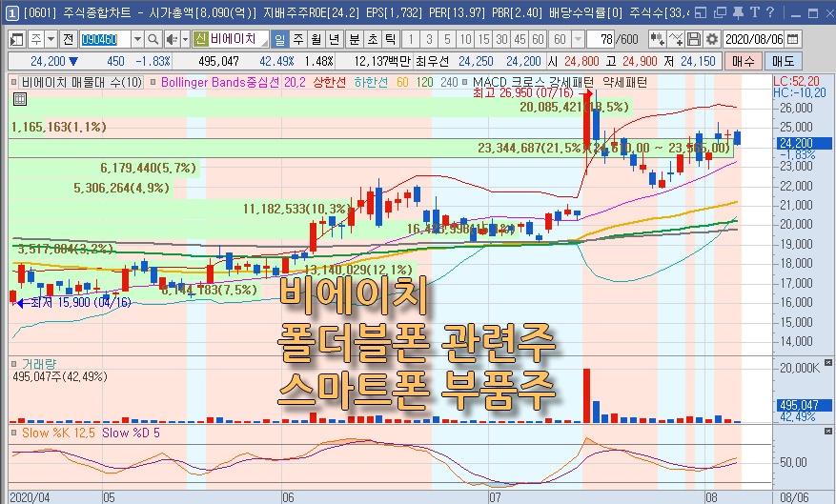Click the 매수 buy button

click(744, 61)
